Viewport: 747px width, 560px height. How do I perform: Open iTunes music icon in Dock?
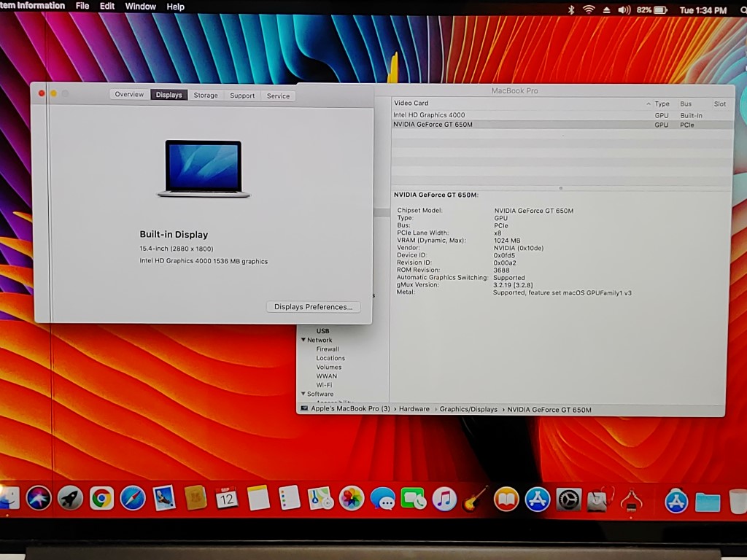click(x=444, y=499)
